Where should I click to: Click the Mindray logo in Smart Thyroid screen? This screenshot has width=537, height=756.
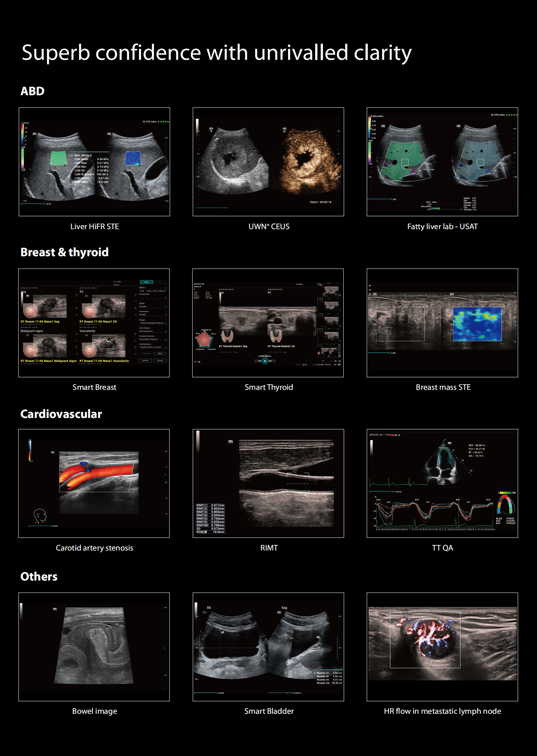click(199, 284)
